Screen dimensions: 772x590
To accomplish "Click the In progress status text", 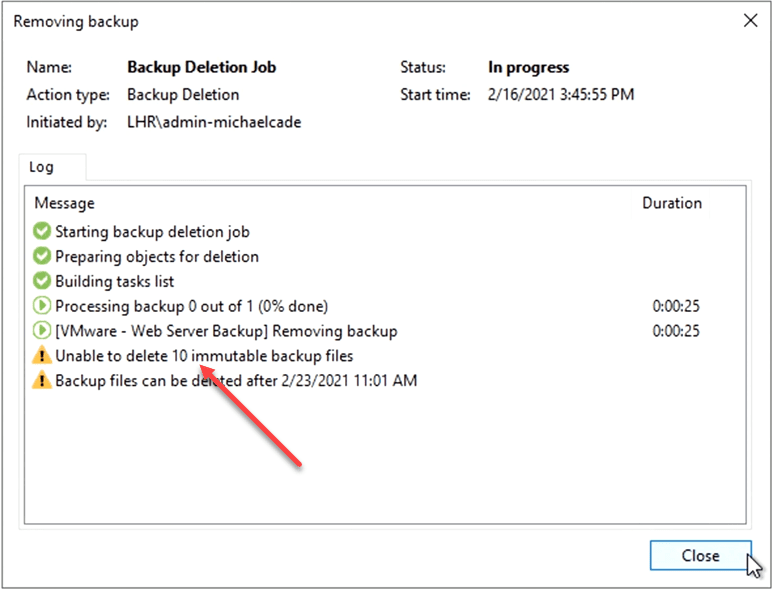I will 528,68.
